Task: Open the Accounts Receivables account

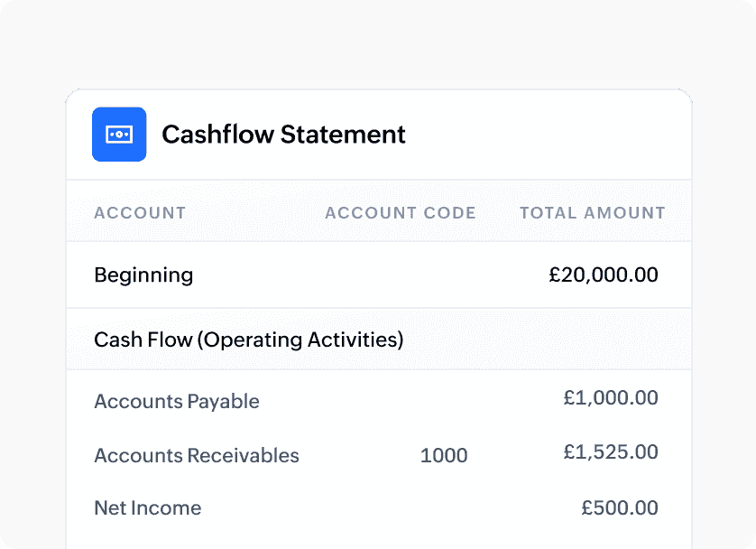Action: tap(197, 455)
